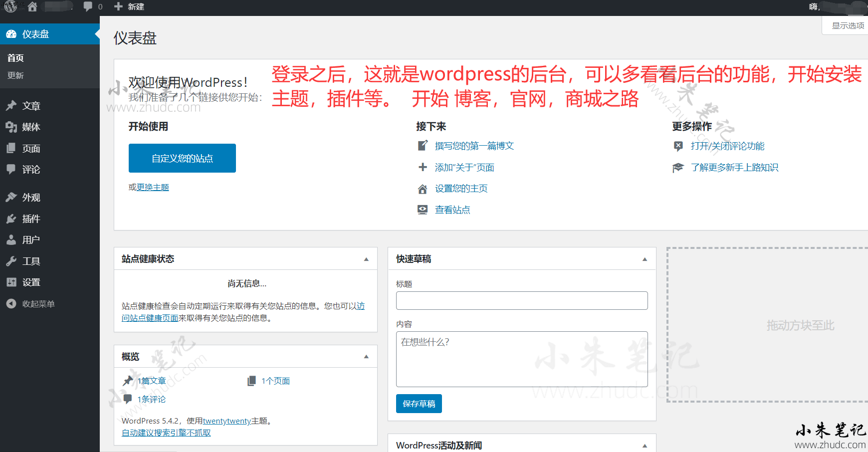Image resolution: width=868 pixels, height=452 pixels.
Task: Click the 标题 input field in quick draft
Action: [x=522, y=301]
